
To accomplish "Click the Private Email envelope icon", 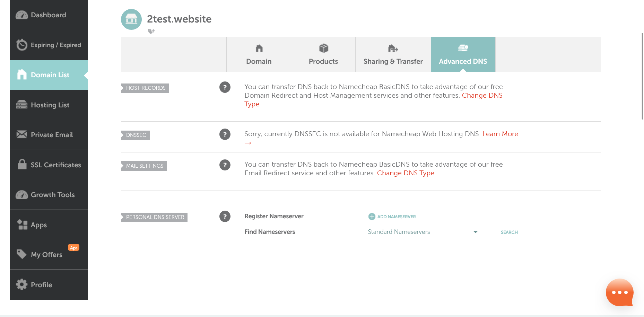I will [21, 134].
